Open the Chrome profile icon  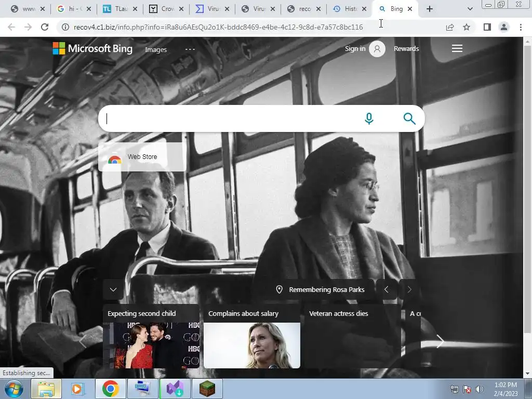(504, 27)
